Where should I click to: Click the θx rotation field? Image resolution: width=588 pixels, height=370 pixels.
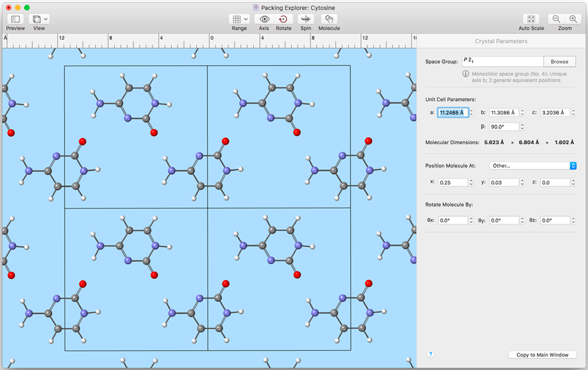coord(453,220)
